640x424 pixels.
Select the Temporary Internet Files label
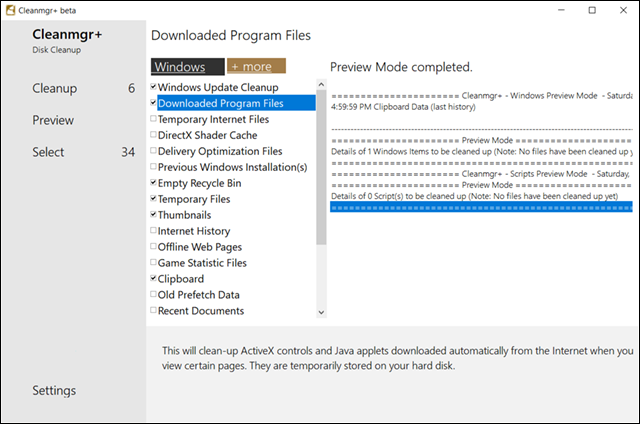click(x=213, y=119)
